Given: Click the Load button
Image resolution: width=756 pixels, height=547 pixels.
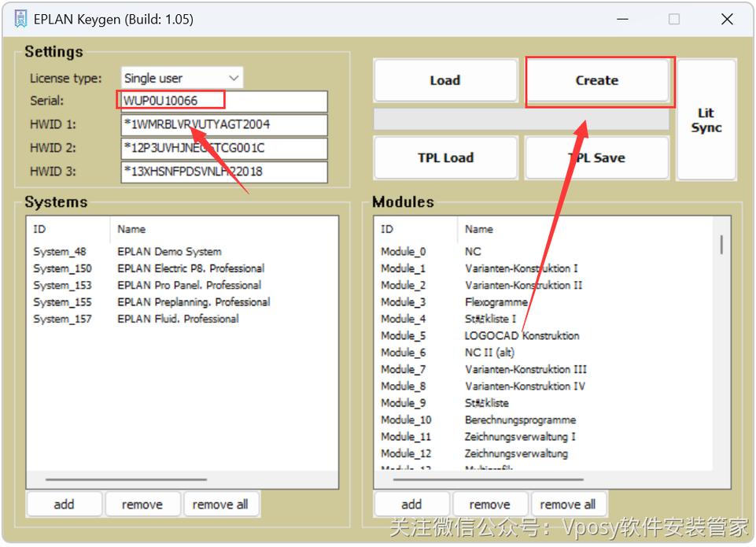Looking at the screenshot, I should tap(445, 80).
